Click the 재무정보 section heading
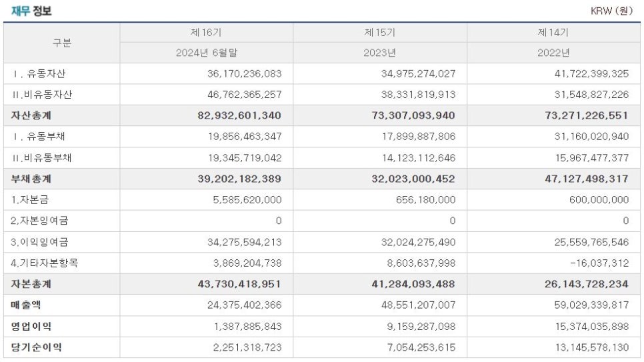 (31, 11)
